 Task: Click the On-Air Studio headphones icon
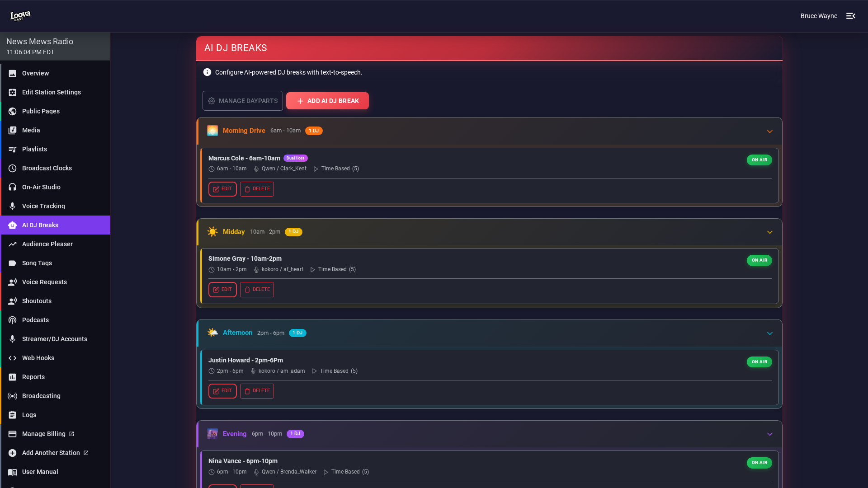click(x=12, y=187)
